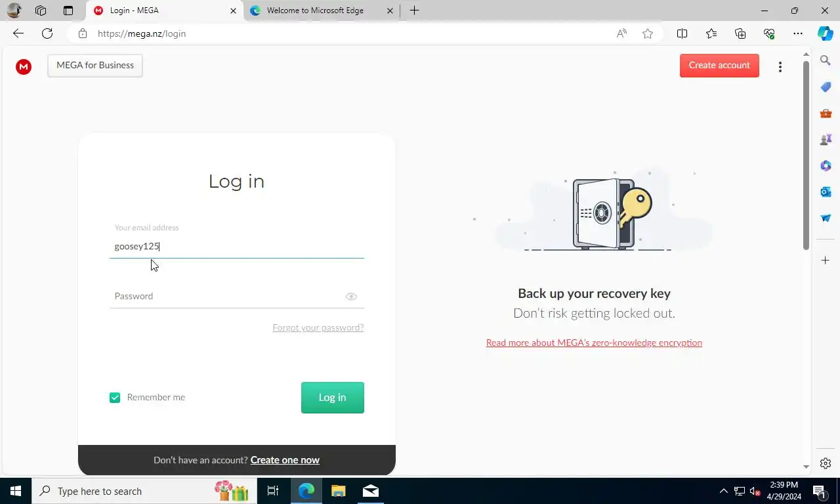Viewport: 840px width, 504px height.
Task: Open Edge Settings and more menu
Action: click(x=797, y=33)
